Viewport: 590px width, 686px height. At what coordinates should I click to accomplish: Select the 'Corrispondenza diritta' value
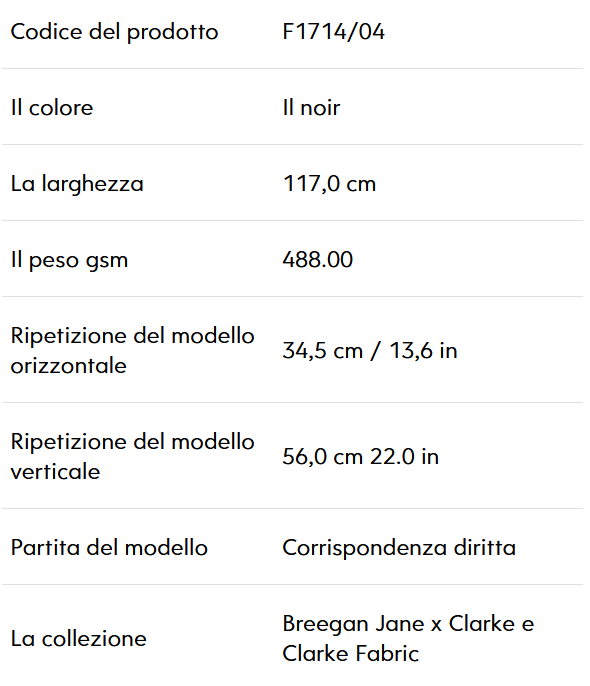click(399, 548)
